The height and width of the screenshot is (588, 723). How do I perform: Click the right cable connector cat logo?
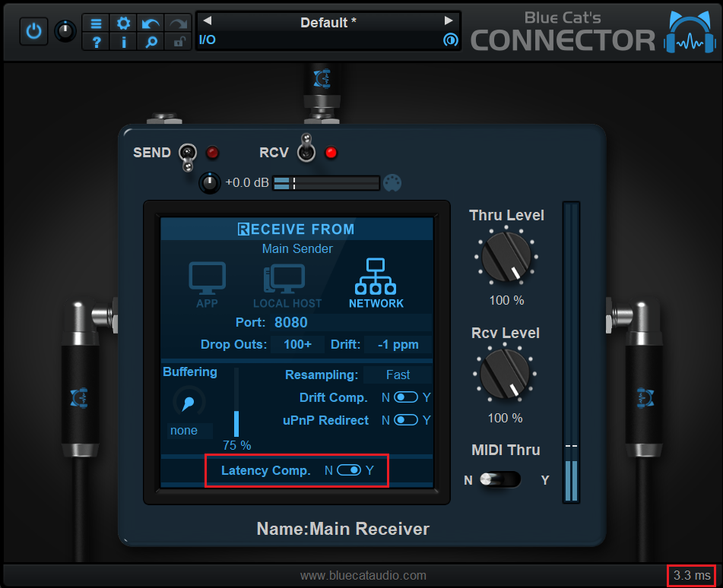pos(645,397)
